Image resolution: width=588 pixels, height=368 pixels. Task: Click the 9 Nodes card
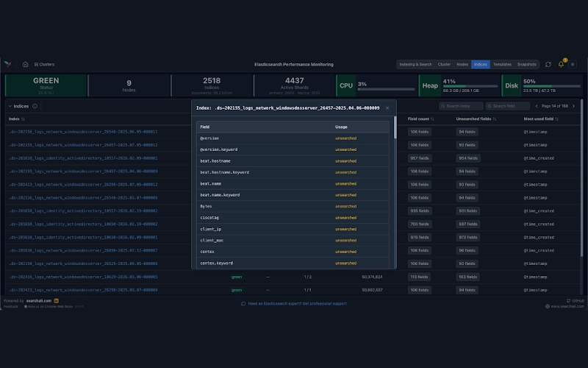[129, 85]
